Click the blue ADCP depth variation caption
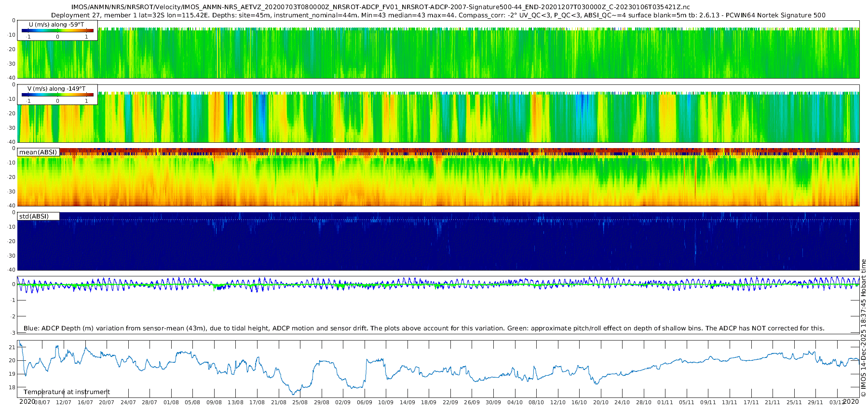The image size is (868, 410). click(x=424, y=328)
